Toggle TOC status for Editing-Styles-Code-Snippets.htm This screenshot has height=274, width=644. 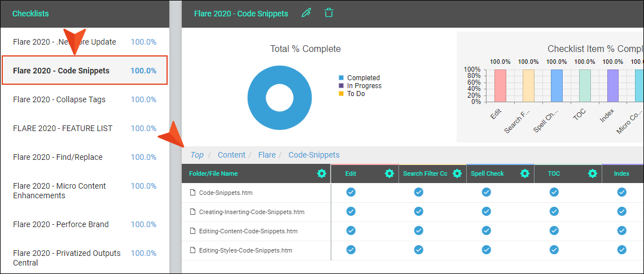click(554, 249)
